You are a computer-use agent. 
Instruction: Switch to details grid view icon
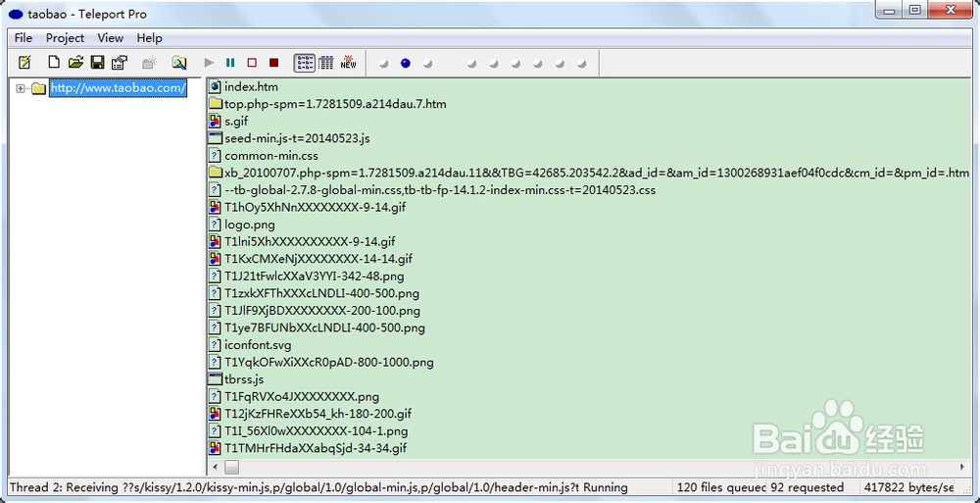[326, 63]
